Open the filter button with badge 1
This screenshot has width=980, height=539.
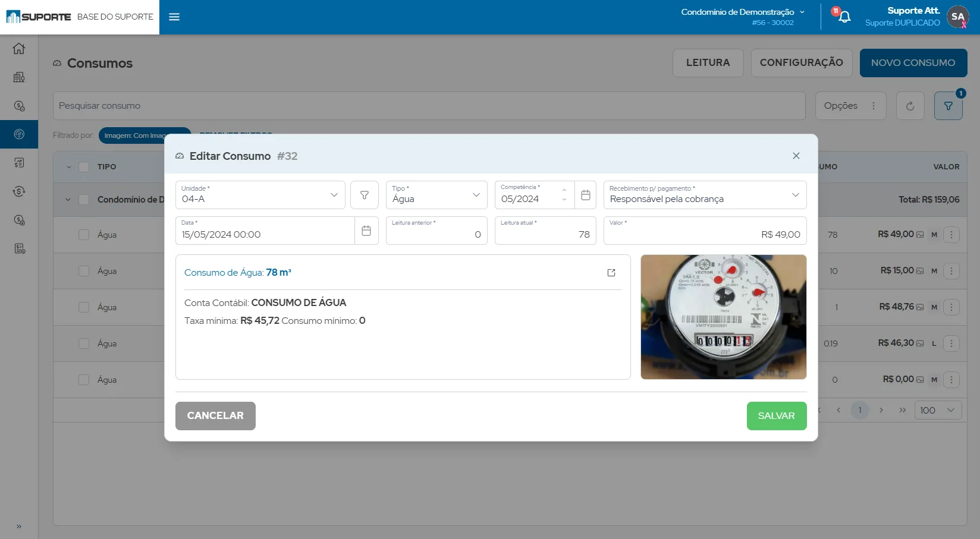pos(948,106)
